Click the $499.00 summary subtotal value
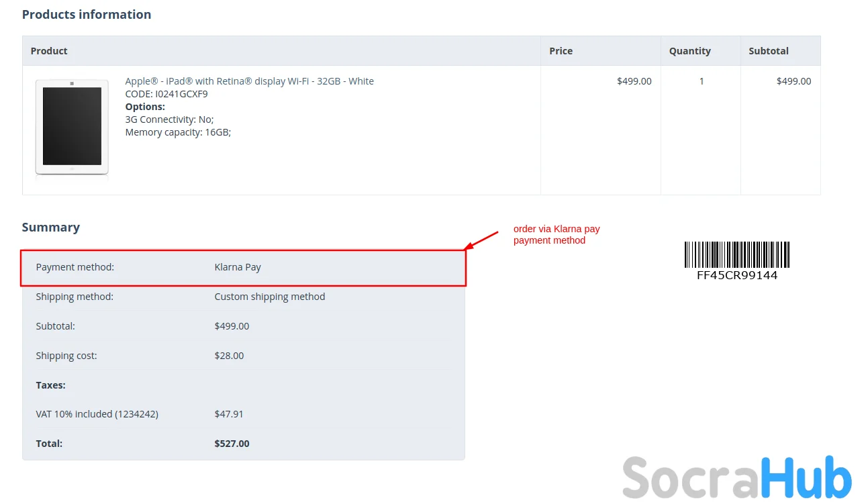The image size is (868, 502). tap(232, 326)
